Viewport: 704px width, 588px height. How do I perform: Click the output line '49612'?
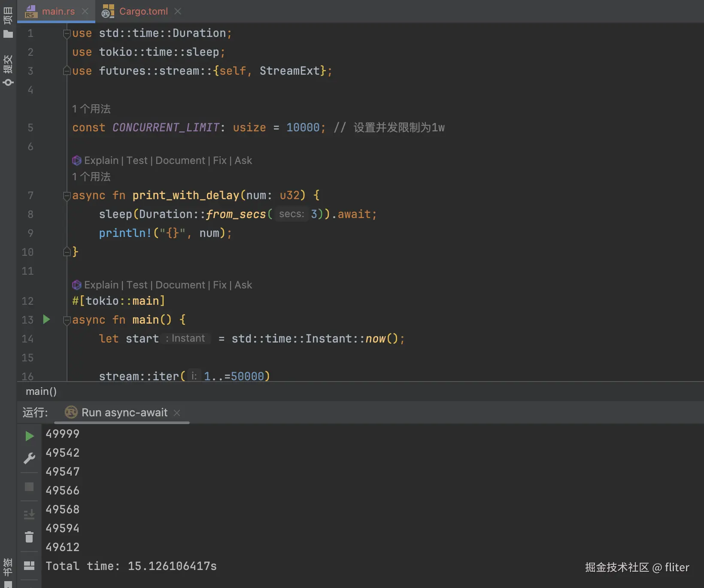62,547
